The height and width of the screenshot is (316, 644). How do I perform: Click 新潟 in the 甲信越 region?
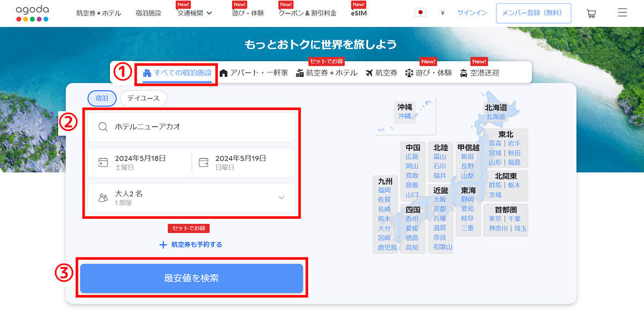tap(467, 157)
